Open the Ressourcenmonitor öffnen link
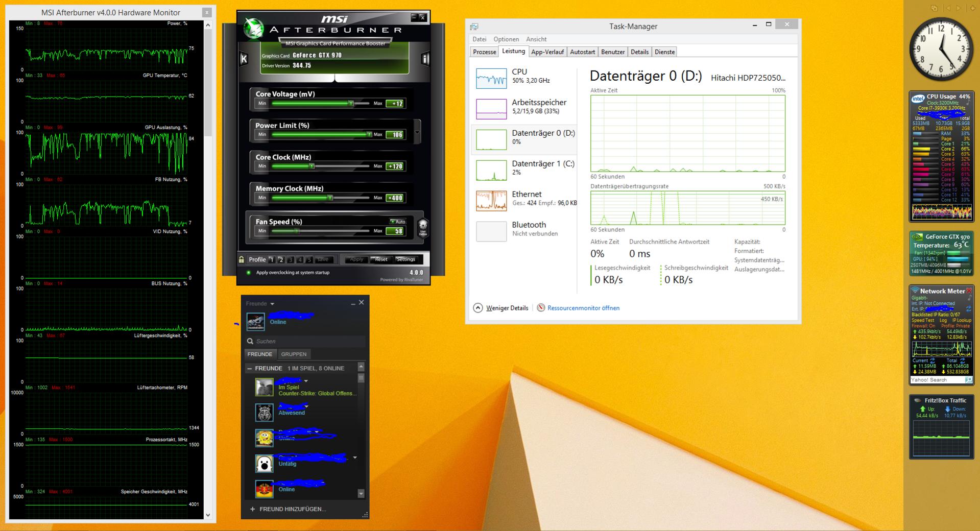This screenshot has height=531, width=980. (583, 308)
